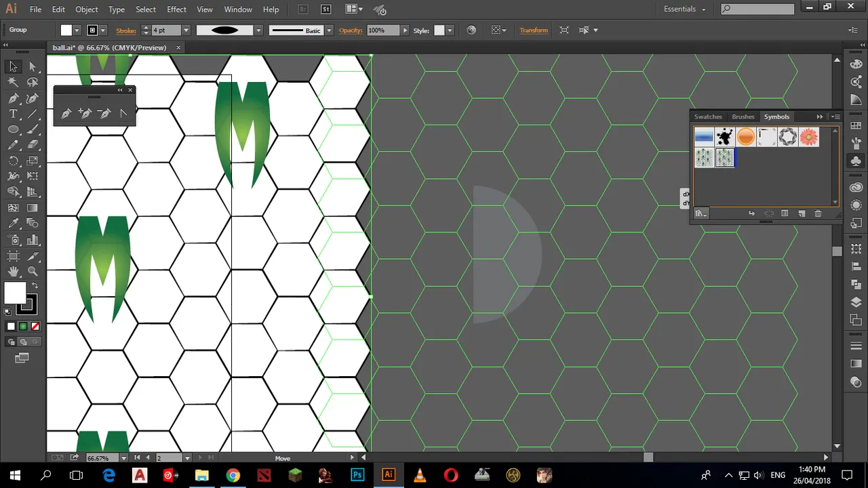Click the Fill color box in Tools panel
The height and width of the screenshot is (488, 868).
tap(15, 293)
